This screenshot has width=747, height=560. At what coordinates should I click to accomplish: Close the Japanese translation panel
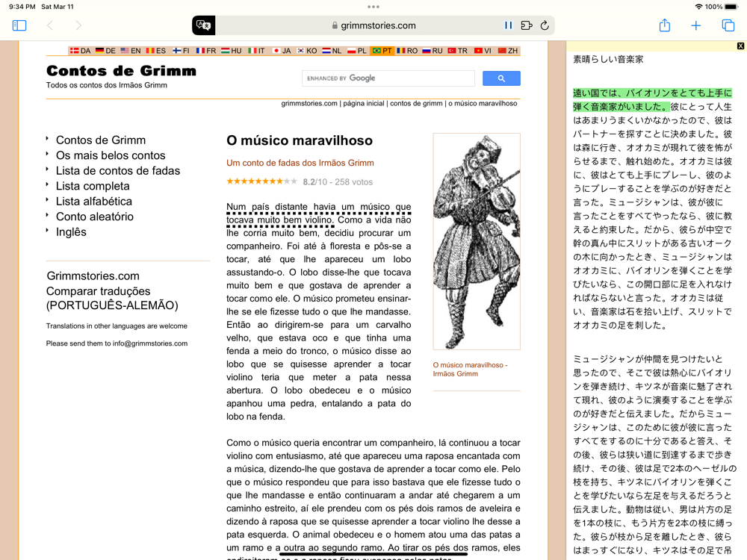click(x=740, y=46)
